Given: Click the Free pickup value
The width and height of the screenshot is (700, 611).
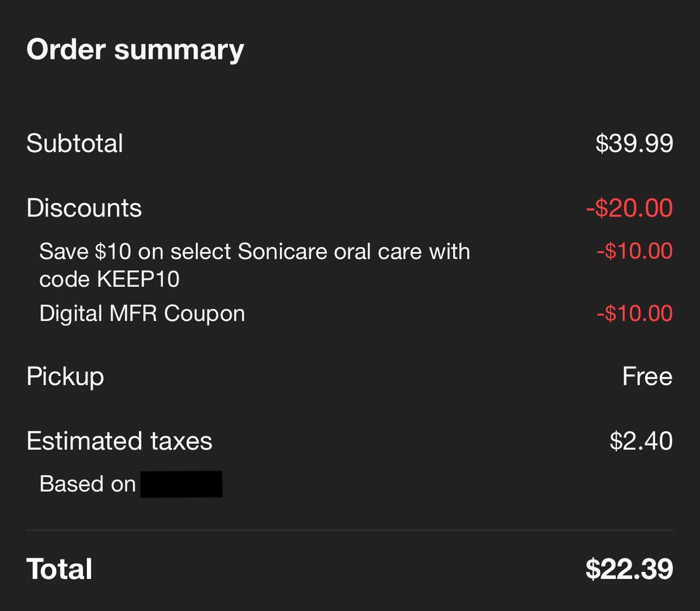Looking at the screenshot, I should tap(647, 377).
